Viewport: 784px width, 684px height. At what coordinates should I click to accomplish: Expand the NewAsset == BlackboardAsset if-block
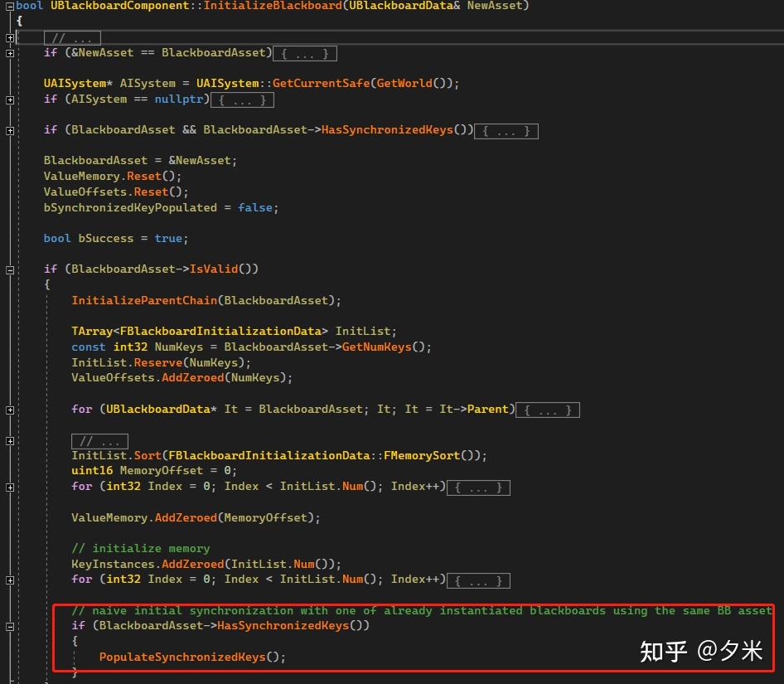pos(9,53)
